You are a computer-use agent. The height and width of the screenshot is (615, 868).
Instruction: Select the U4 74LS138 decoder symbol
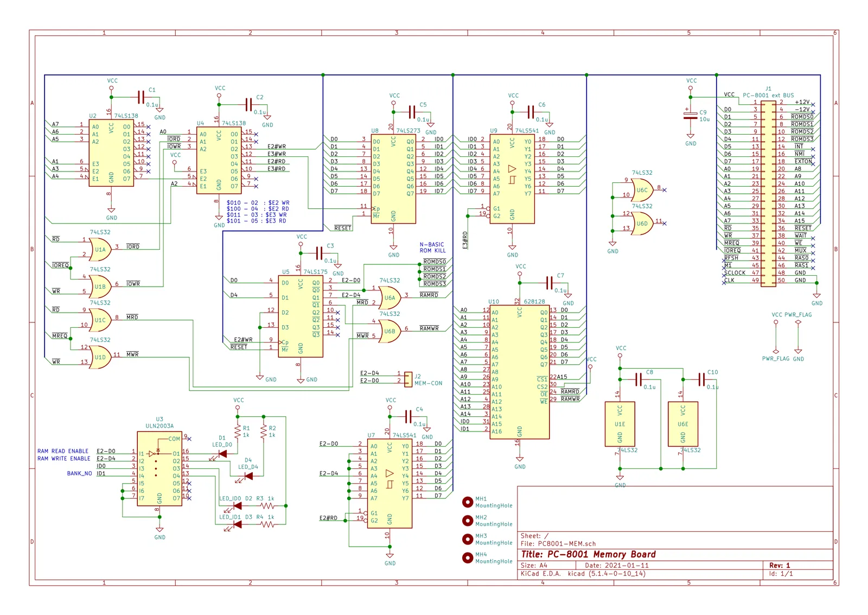219,160
